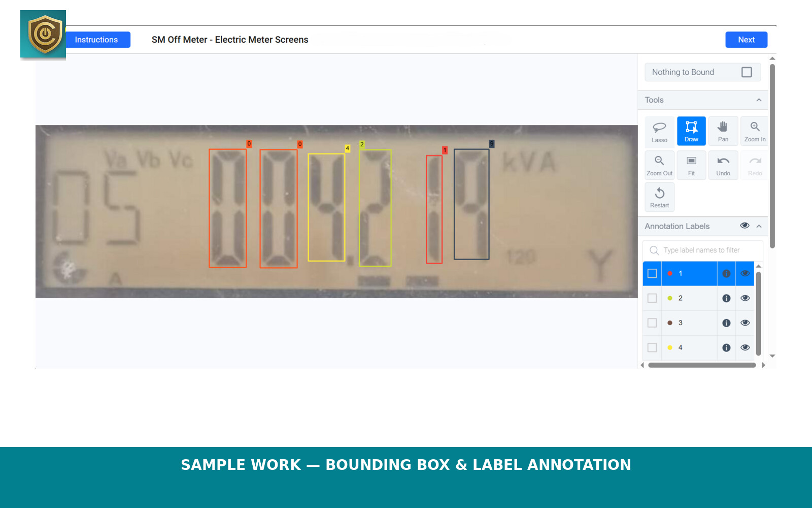Click the Redo tool
Screen dimensions: 812x508
coord(755,165)
